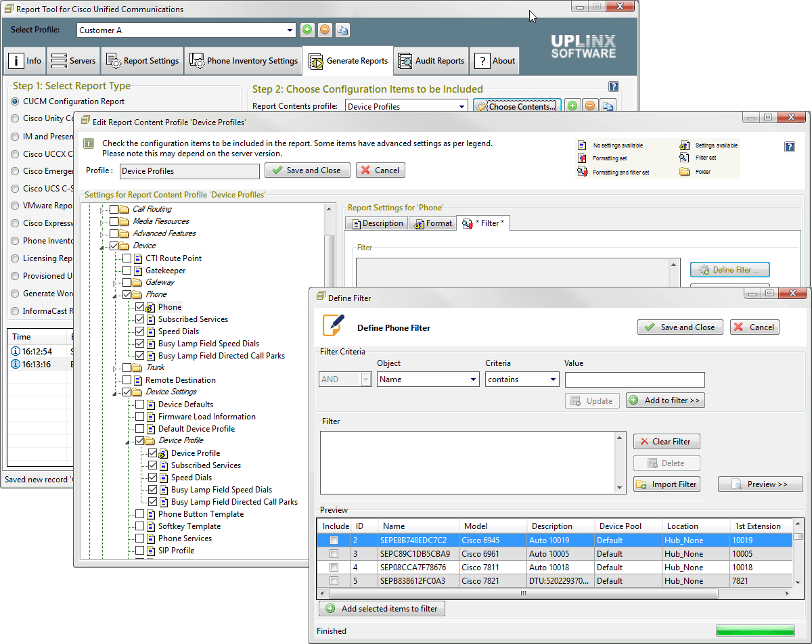The height and width of the screenshot is (644, 812).
Task: Click the Gatekeeper document icon
Action: click(139, 271)
